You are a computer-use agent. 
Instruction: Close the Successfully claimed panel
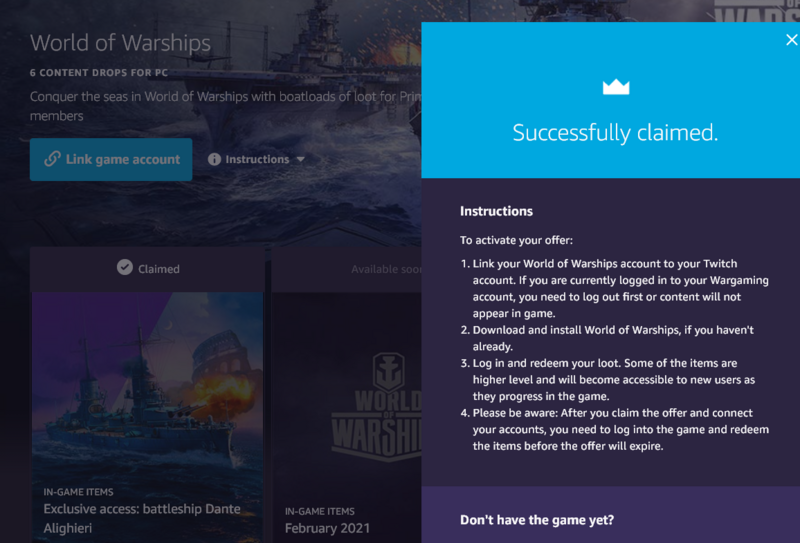click(x=791, y=40)
